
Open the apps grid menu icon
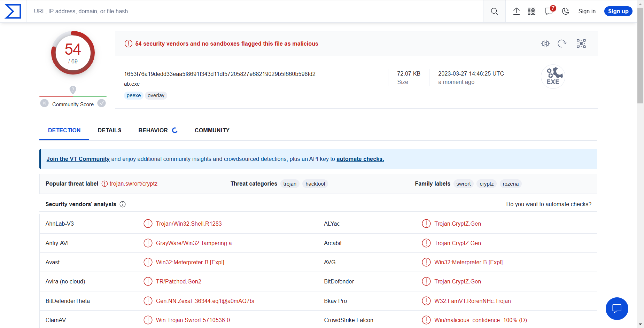coord(532,11)
